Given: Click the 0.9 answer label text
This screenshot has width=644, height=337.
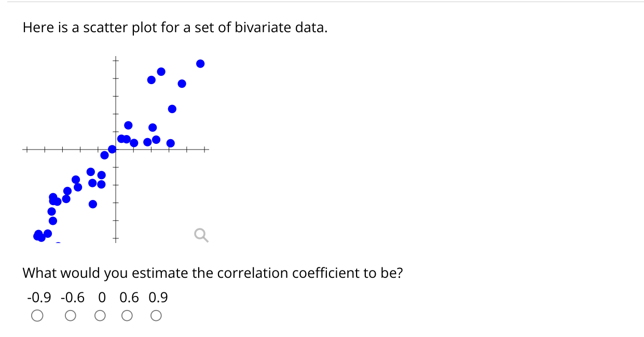Looking at the screenshot, I should (158, 298).
